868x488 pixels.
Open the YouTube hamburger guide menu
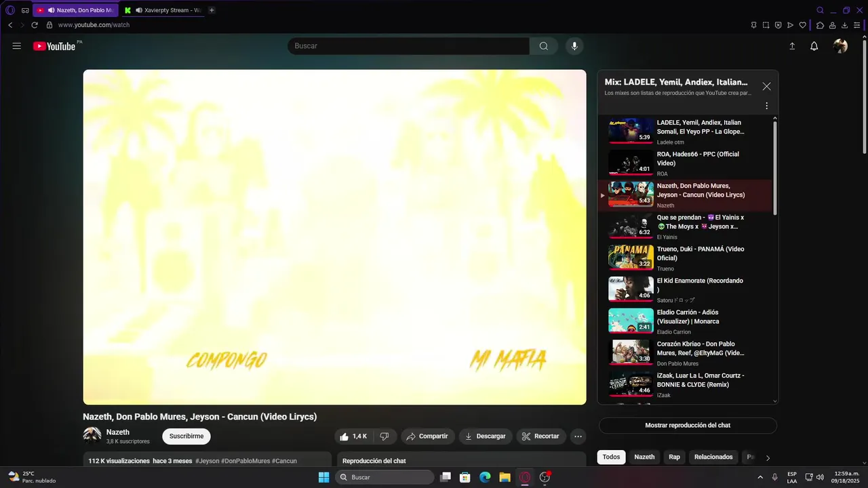(17, 46)
